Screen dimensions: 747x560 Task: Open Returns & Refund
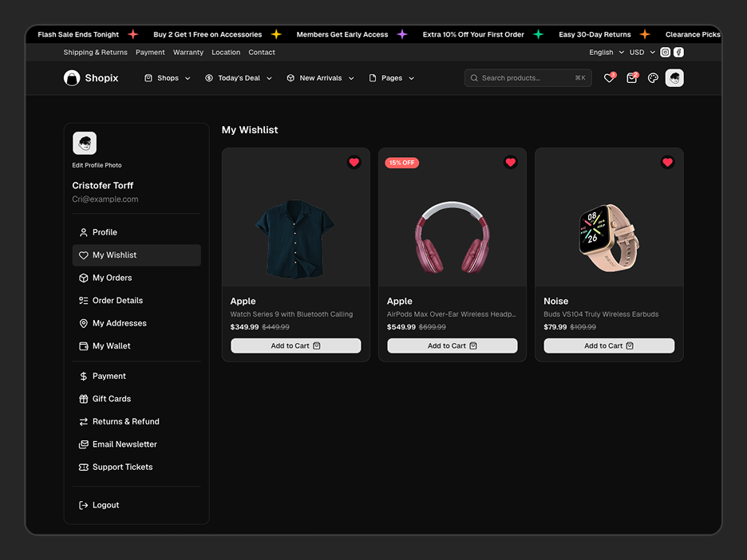pyautogui.click(x=136, y=422)
